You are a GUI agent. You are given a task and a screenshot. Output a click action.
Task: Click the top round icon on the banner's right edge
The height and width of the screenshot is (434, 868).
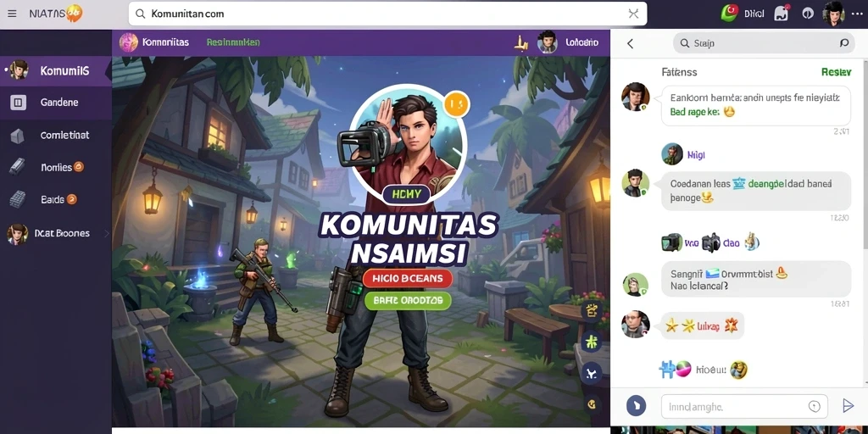point(591,310)
